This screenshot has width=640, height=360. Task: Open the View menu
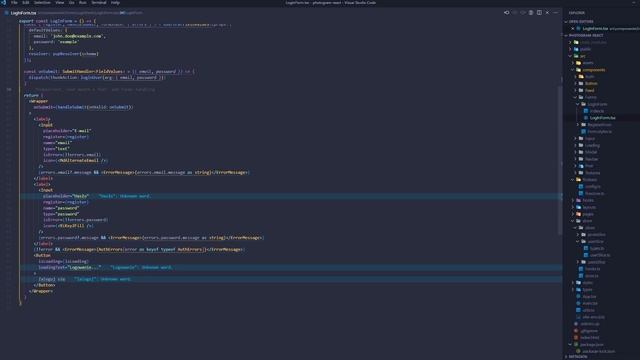pyautogui.click(x=60, y=2)
